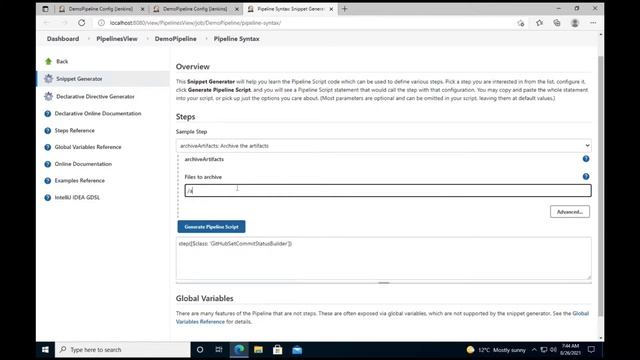Click the Generate Pipeline Script button

[x=211, y=227]
